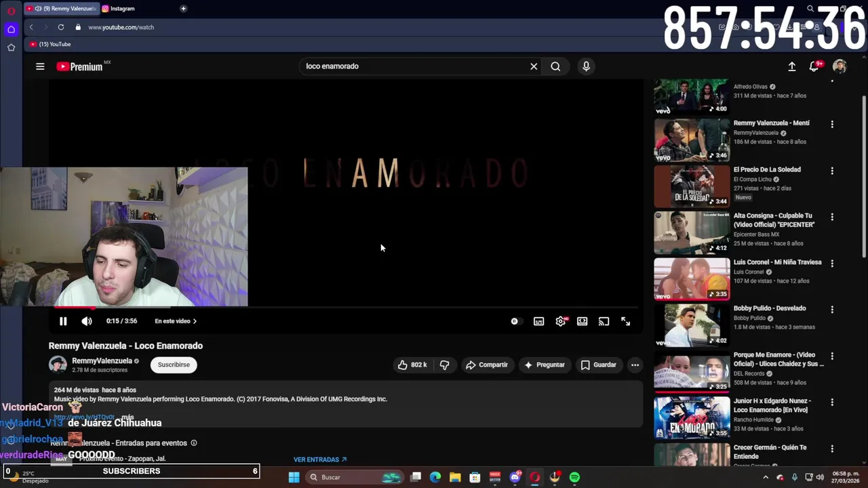Image resolution: width=868 pixels, height=488 pixels.
Task: Subscribe with Suscribirse button
Action: point(174,365)
